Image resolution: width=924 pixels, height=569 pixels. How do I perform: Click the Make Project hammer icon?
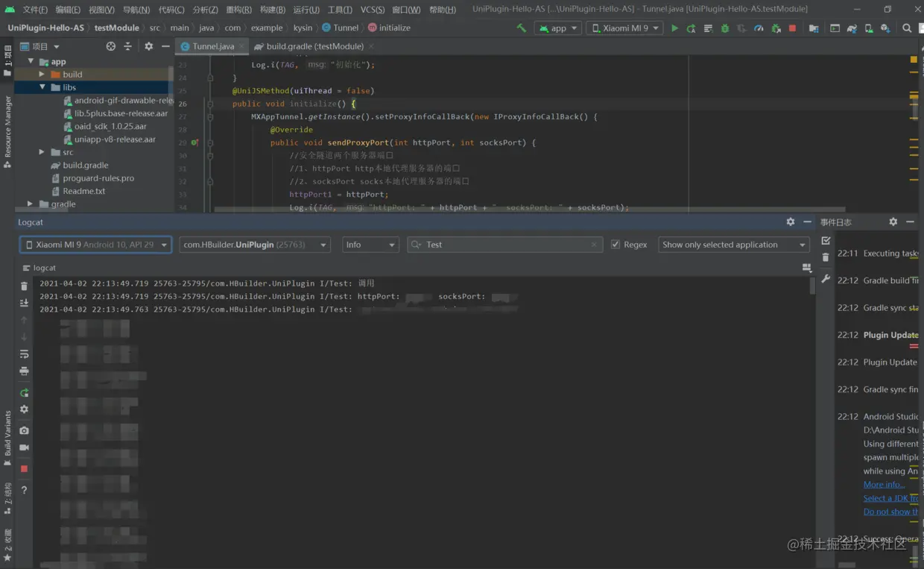click(521, 28)
